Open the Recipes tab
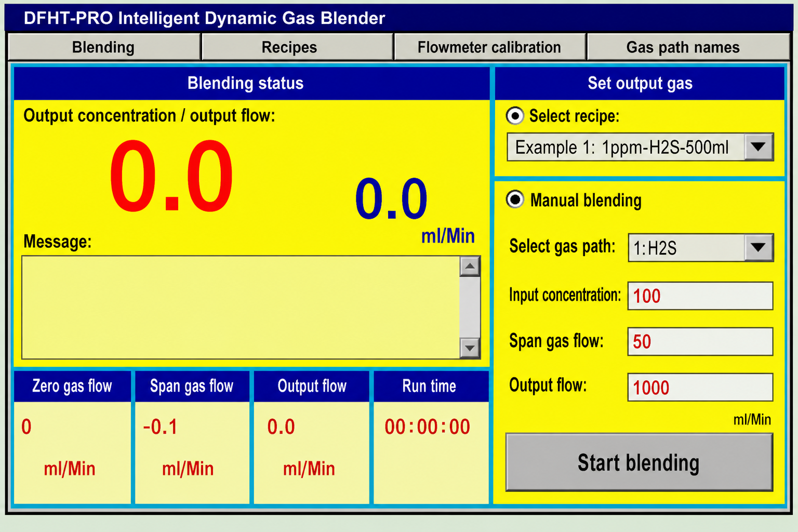Screen dimensions: 798x532 [297, 47]
